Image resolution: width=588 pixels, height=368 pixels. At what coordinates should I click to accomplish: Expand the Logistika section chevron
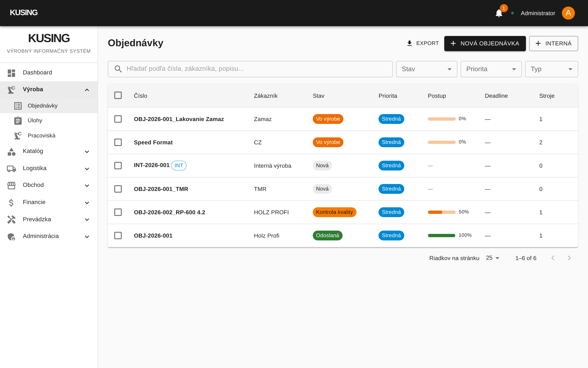(87, 169)
